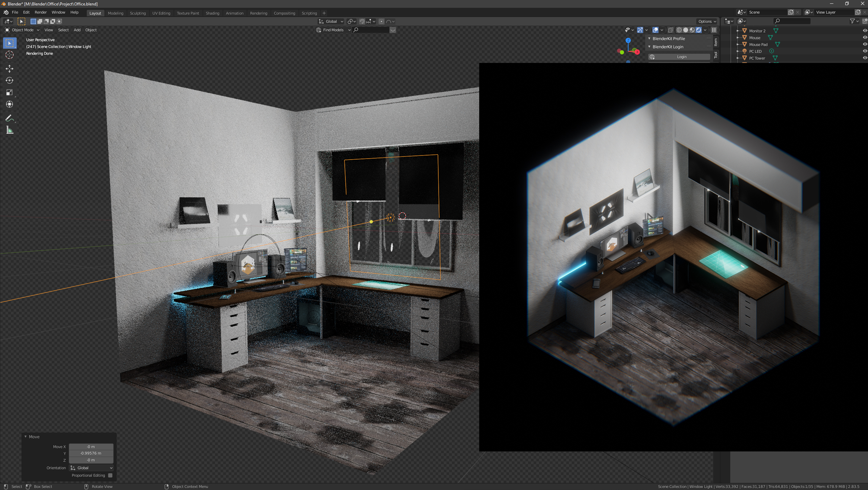Enable Material Preview shading mode

point(692,30)
